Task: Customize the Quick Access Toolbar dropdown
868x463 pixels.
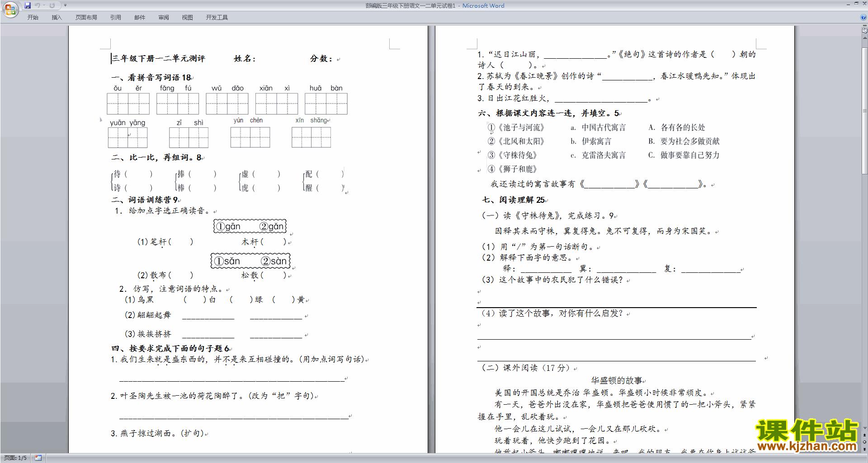Action: (x=65, y=5)
